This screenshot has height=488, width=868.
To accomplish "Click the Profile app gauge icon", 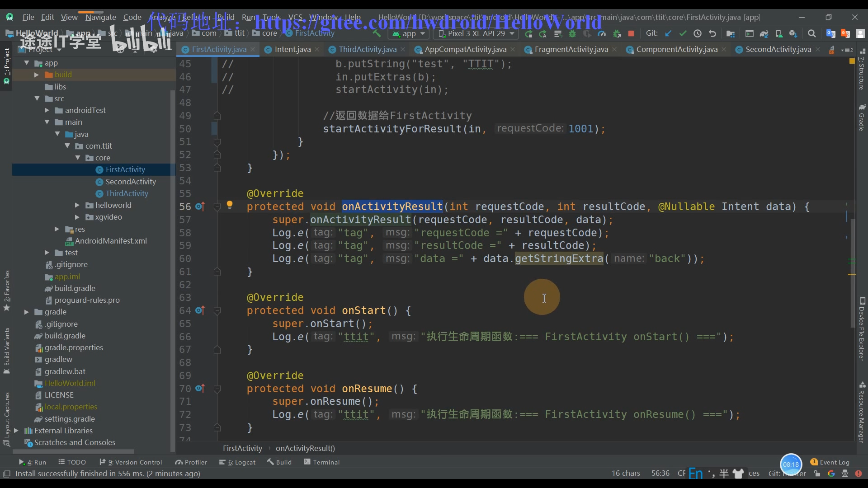I will (x=602, y=33).
